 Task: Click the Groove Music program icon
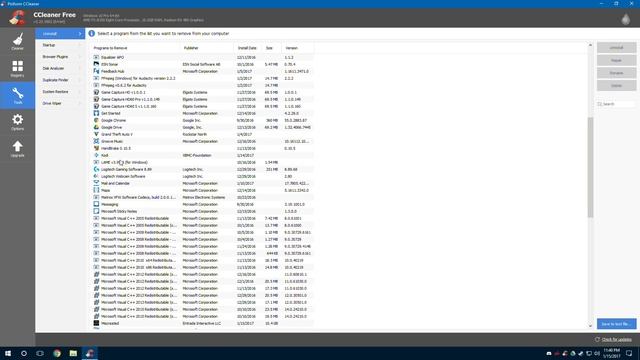coord(96,141)
